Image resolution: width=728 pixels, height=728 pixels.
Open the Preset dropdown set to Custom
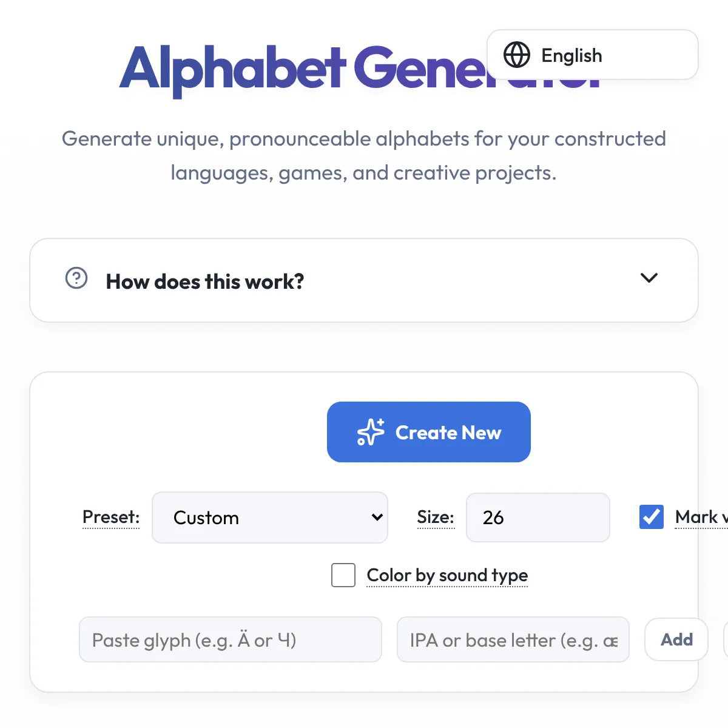(269, 517)
